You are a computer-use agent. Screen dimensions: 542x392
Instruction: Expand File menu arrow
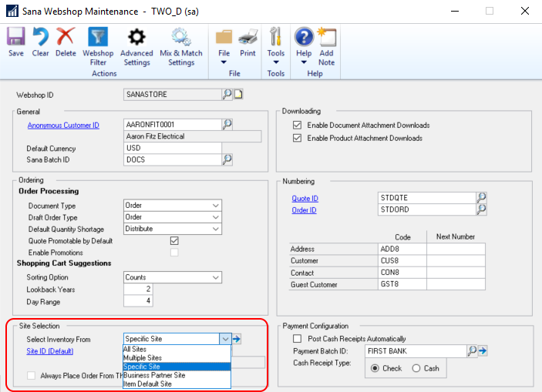224,62
